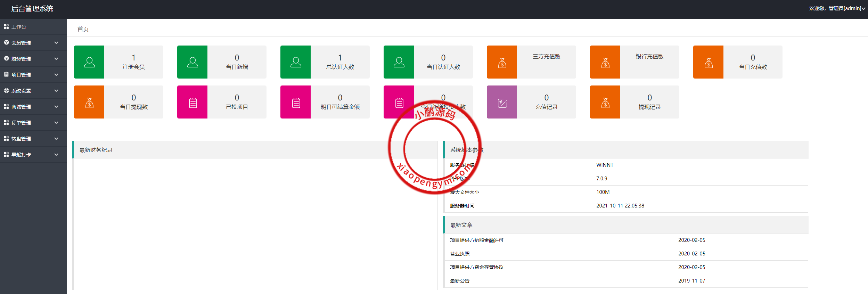Image resolution: width=868 pixels, height=294 pixels.
Task: Click the orange 三方充值数 money bag icon
Action: [x=502, y=62]
